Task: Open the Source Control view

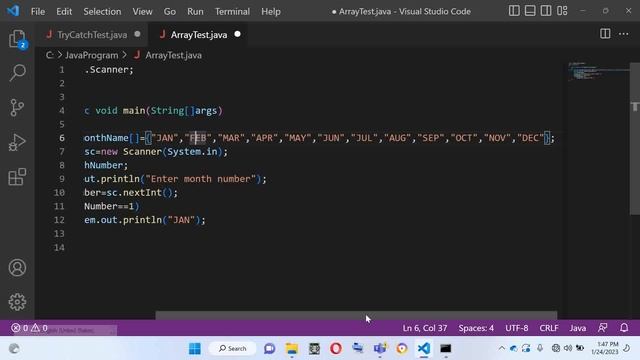Action: click(17, 108)
